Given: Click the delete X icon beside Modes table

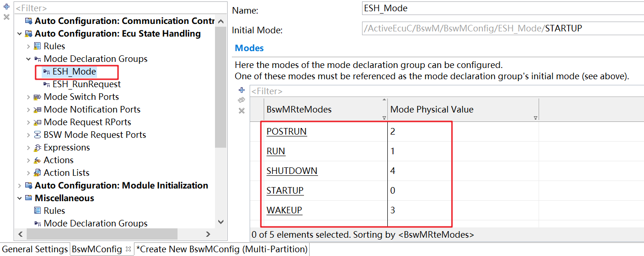Looking at the screenshot, I should 242,111.
